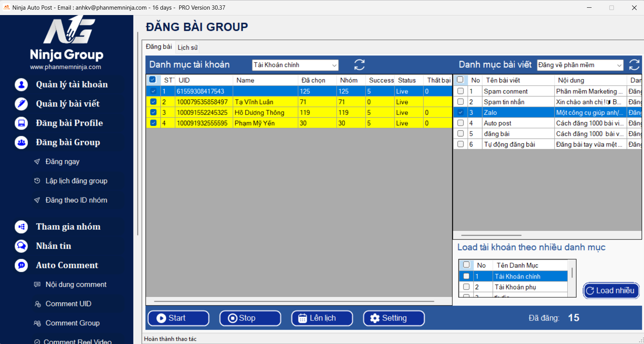The image size is (644, 344).
Task: Open the Nhắn tin menu
Action: [54, 246]
